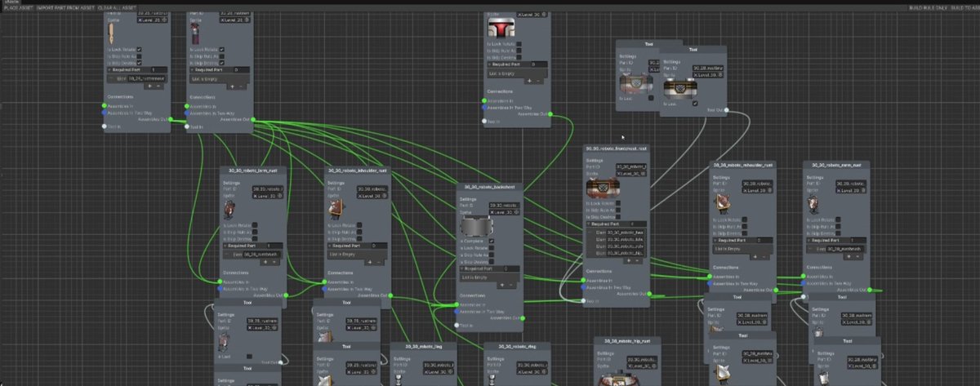The image size is (980, 386).
Task: Open sprite object picker in 30_30_robotic_larm_rust node
Action: (x=282, y=197)
